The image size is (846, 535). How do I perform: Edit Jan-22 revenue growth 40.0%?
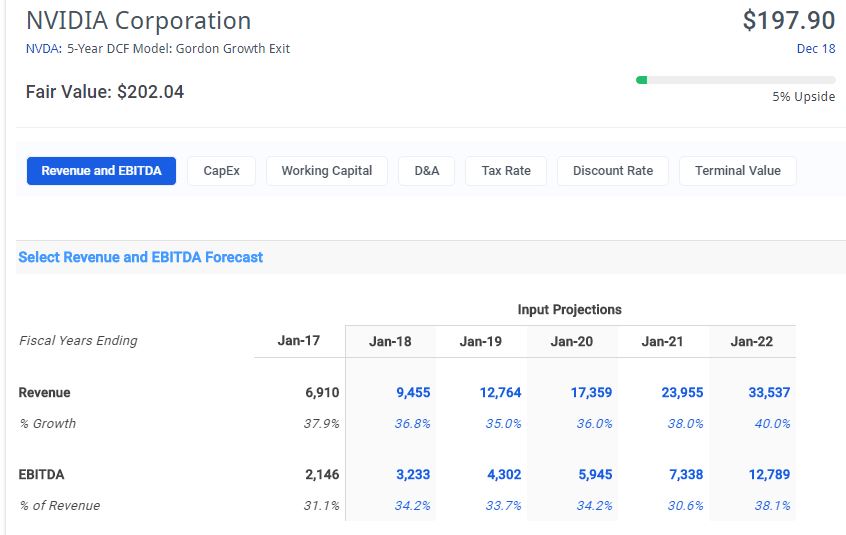click(x=771, y=424)
